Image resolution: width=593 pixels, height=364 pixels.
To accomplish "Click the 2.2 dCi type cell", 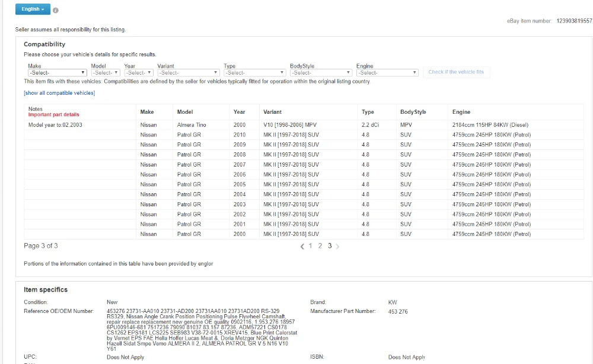I will (370, 125).
